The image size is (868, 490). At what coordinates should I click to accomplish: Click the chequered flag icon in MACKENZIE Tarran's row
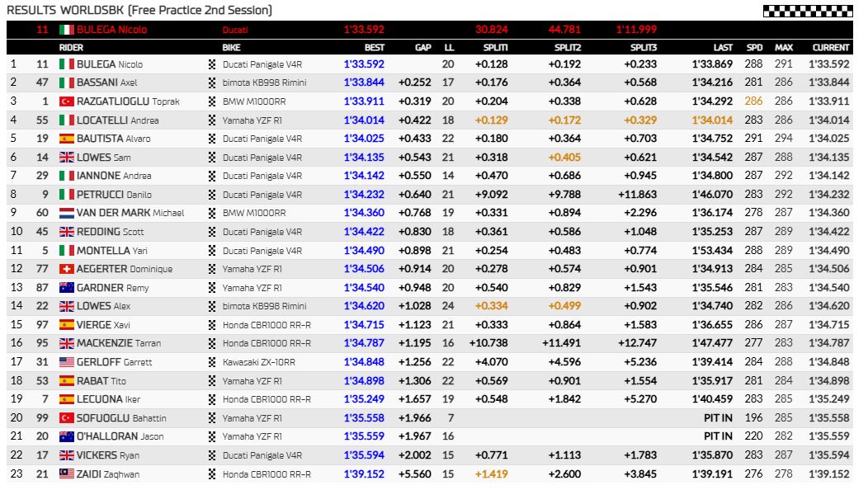point(212,344)
